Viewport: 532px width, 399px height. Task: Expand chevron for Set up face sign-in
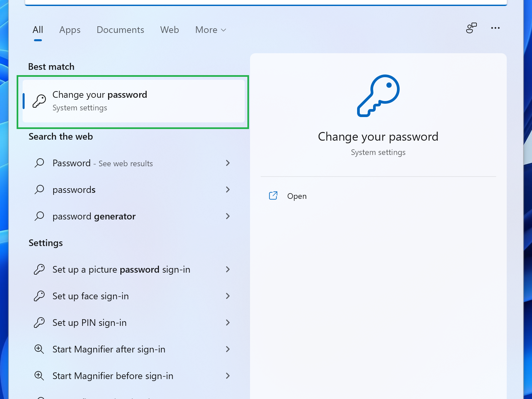coord(228,296)
